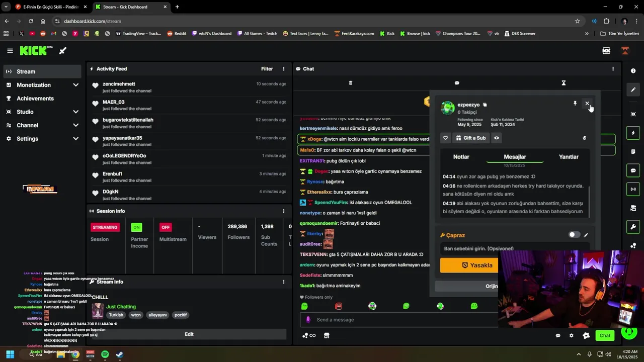Toggle the wrench icon in right sidebar

tap(633, 227)
